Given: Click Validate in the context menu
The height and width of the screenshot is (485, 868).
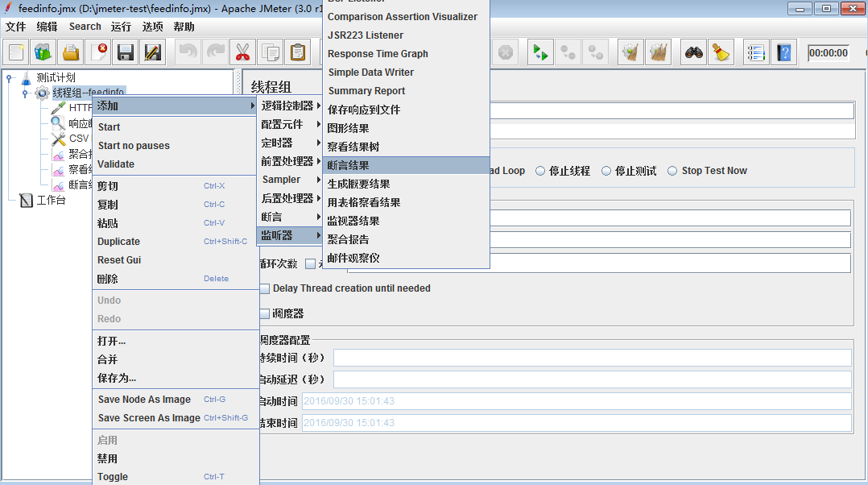Looking at the screenshot, I should 175,164.
